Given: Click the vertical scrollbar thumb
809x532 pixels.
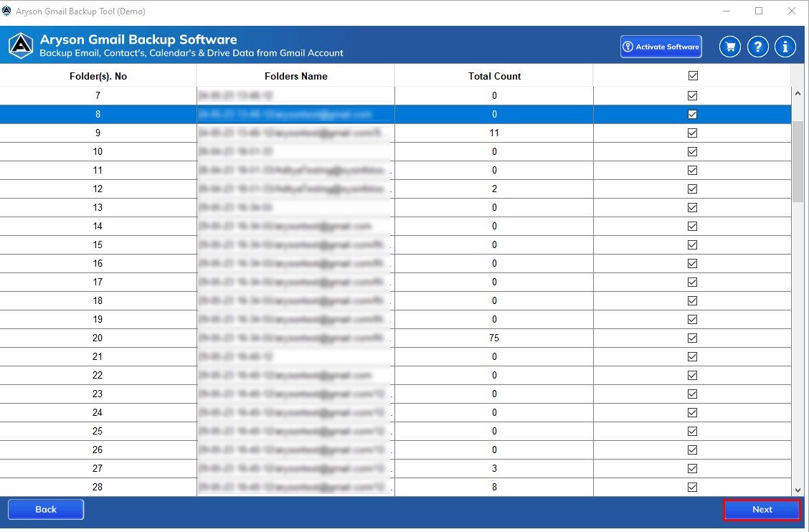Looking at the screenshot, I should (798, 161).
